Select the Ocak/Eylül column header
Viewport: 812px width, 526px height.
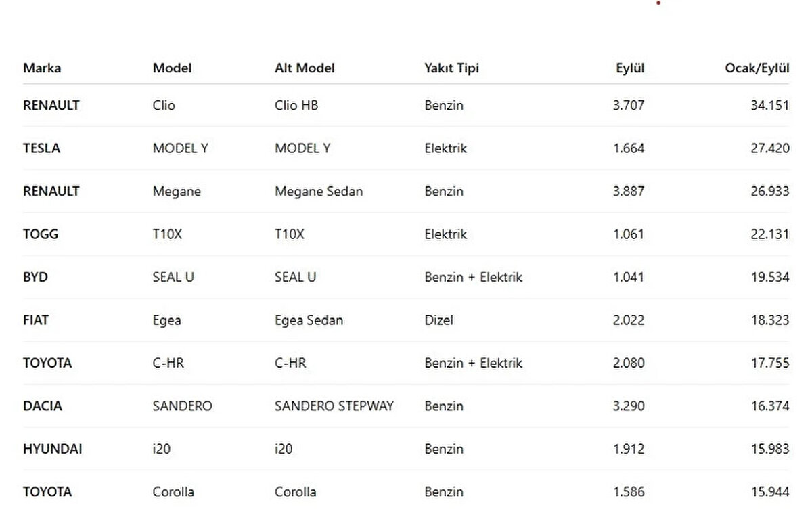(757, 68)
